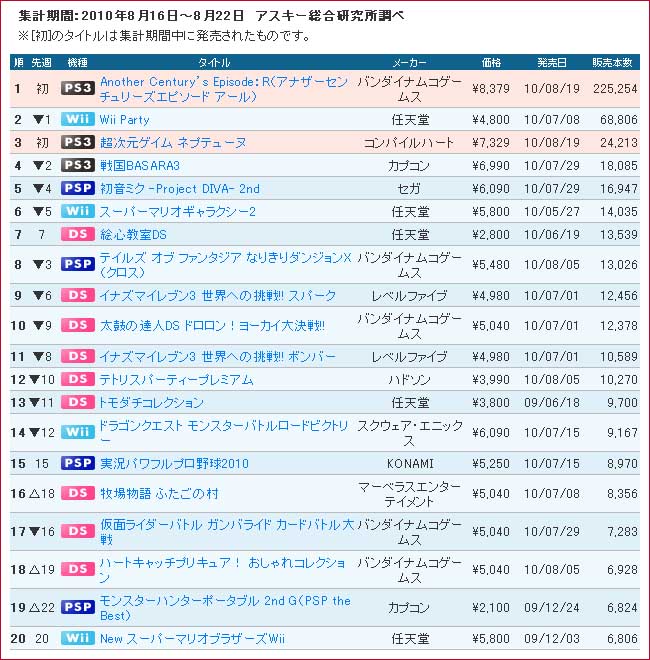Open the ドラゴンクエスト モンスターバトルロードビクトリー link

pyautogui.click(x=224, y=433)
